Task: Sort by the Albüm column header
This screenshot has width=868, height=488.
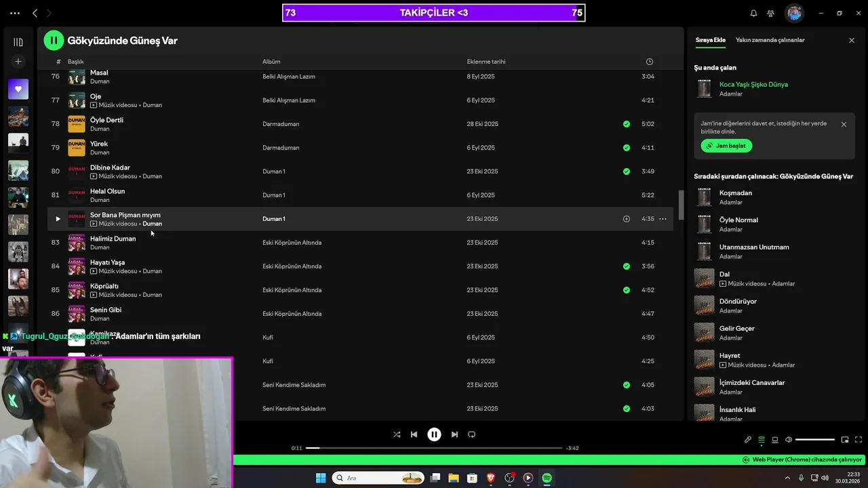Action: pos(271,62)
